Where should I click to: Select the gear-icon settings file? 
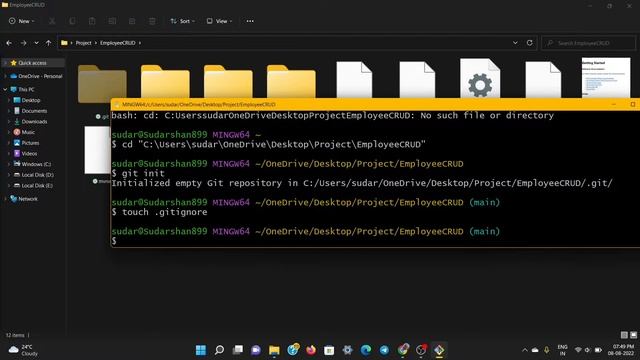coord(480,78)
